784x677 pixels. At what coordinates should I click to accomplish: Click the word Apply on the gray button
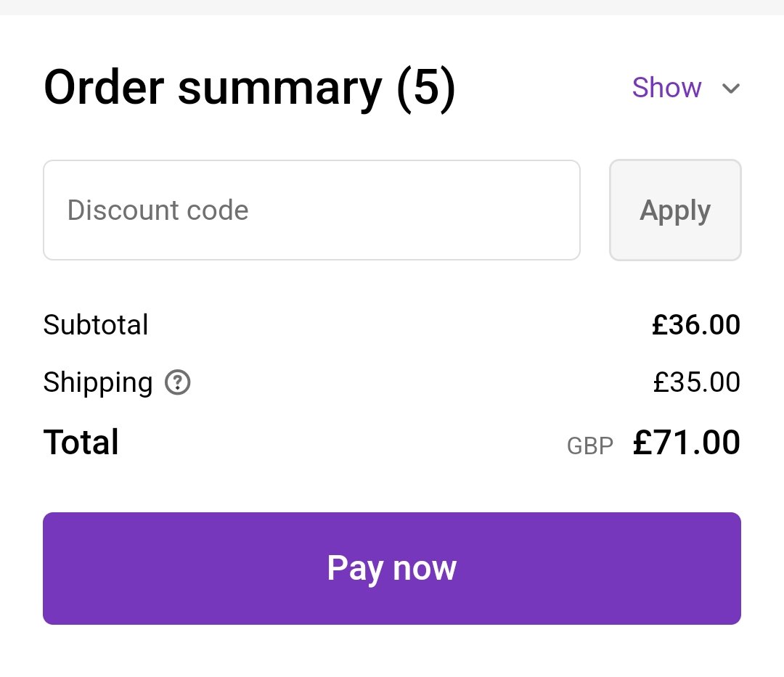tap(675, 210)
